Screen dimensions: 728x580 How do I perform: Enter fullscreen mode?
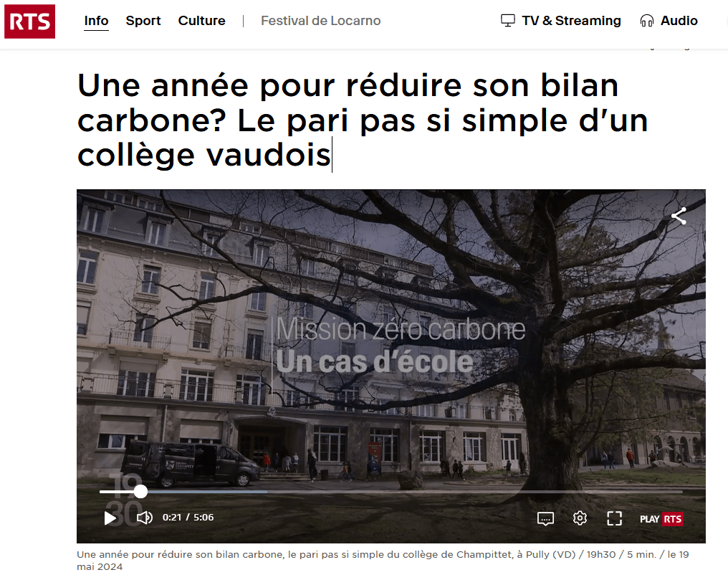point(614,518)
